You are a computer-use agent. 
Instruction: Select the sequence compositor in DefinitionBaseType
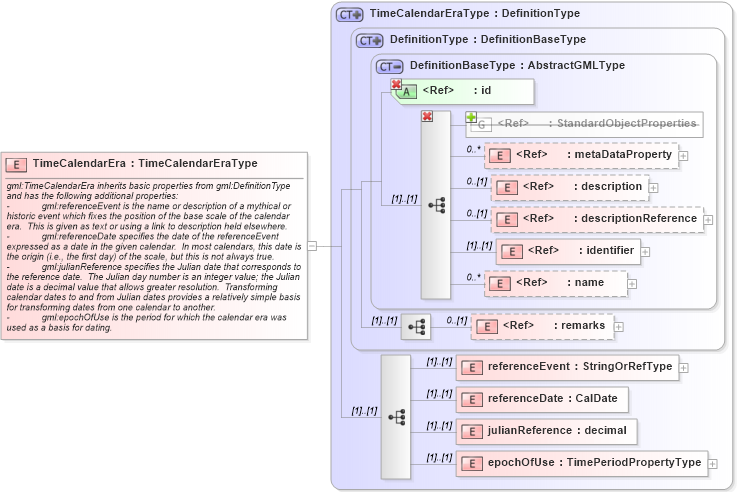[436, 205]
